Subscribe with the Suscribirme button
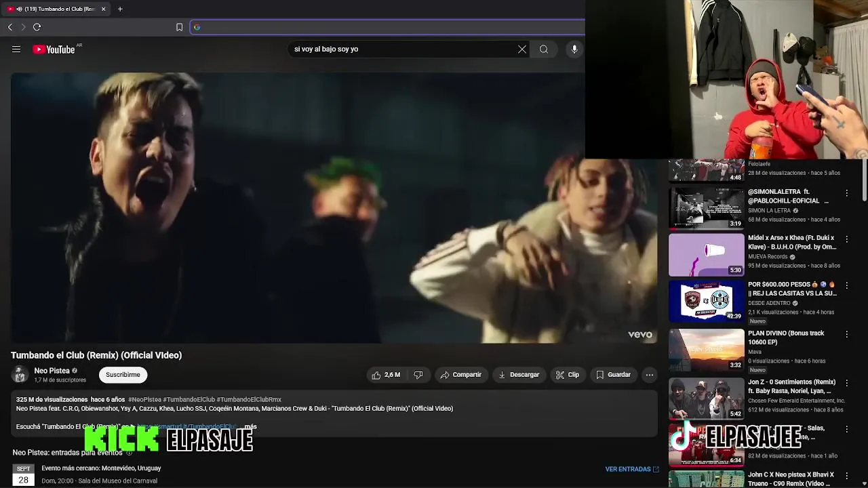868x488 pixels. click(x=123, y=375)
